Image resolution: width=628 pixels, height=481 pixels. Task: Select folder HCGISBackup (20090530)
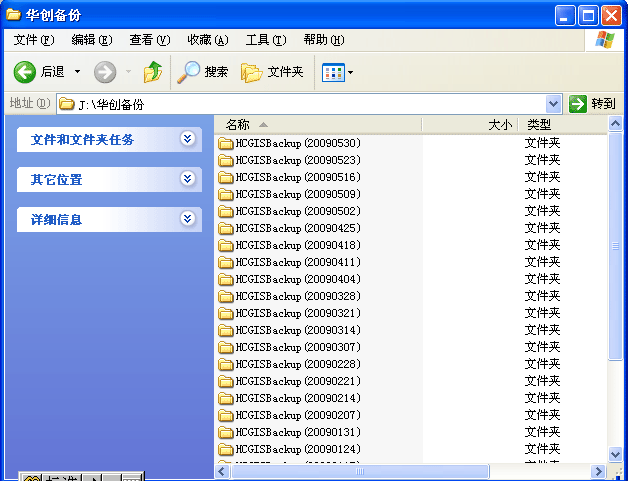(289, 143)
